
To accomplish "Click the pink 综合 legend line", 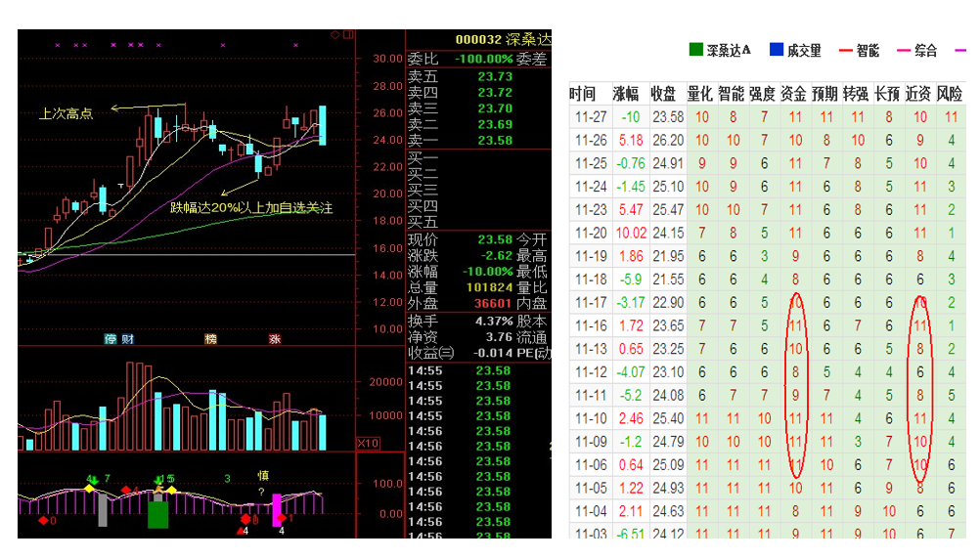I will [x=903, y=51].
